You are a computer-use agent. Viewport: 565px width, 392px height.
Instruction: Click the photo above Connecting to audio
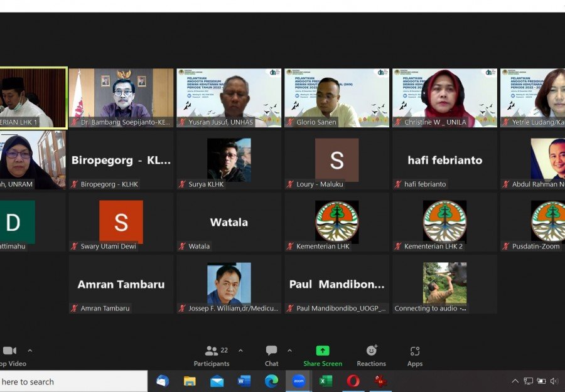click(444, 283)
